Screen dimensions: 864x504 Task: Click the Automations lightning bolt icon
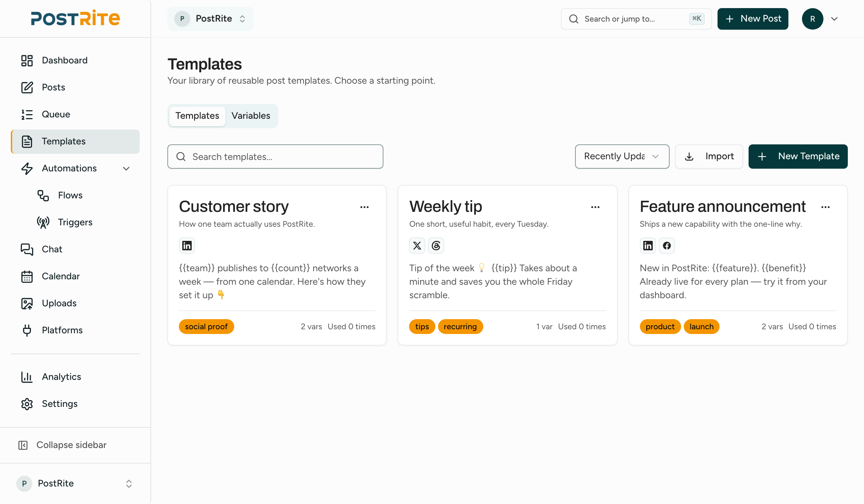pyautogui.click(x=27, y=169)
